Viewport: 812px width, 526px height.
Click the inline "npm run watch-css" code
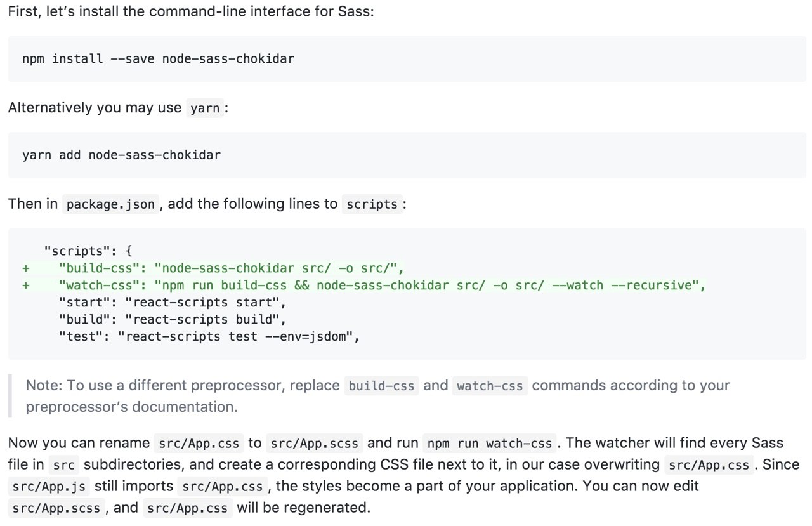click(x=490, y=444)
